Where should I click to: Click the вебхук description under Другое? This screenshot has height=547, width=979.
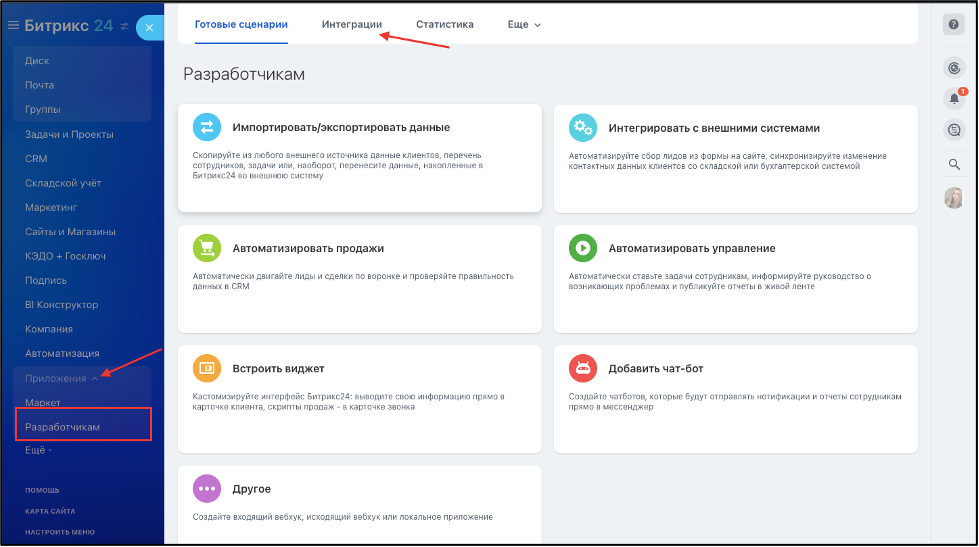(343, 517)
